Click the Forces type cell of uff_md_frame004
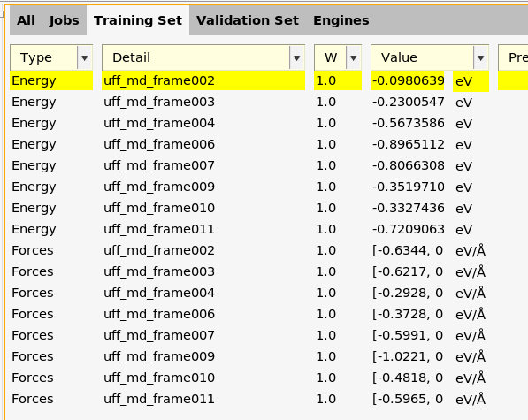Screen dimensions: 528x420 (33, 293)
